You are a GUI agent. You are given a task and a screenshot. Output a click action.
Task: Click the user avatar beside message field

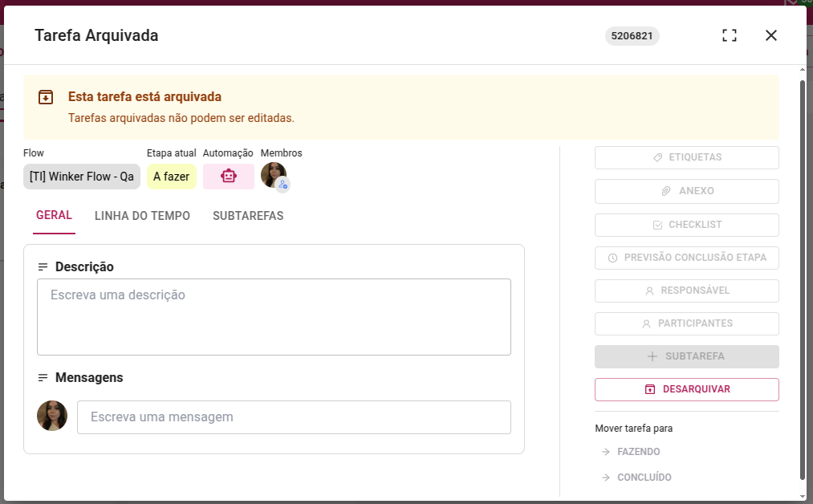click(52, 416)
